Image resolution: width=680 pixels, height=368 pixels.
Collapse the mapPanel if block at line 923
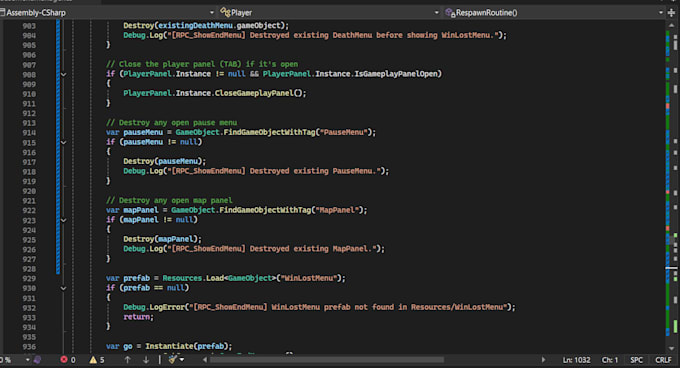(x=64, y=220)
